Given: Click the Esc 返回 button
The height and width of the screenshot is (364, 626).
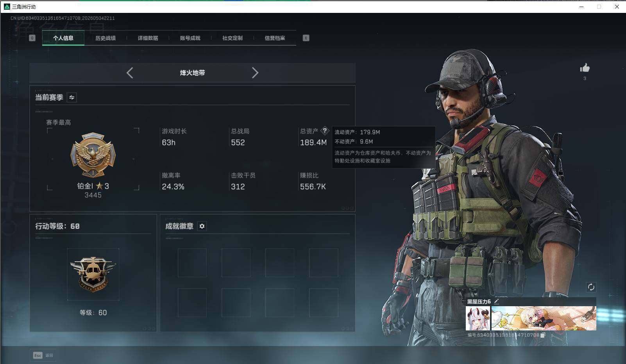Looking at the screenshot, I should pyautogui.click(x=43, y=355).
